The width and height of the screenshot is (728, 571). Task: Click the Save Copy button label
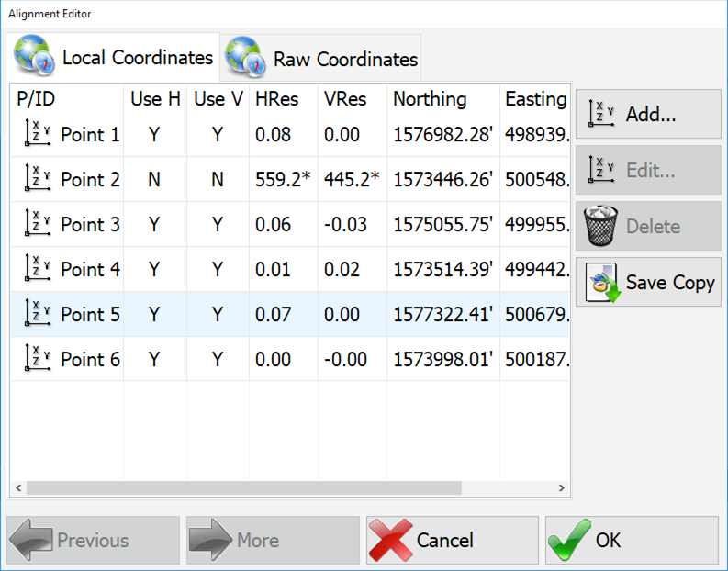[670, 283]
